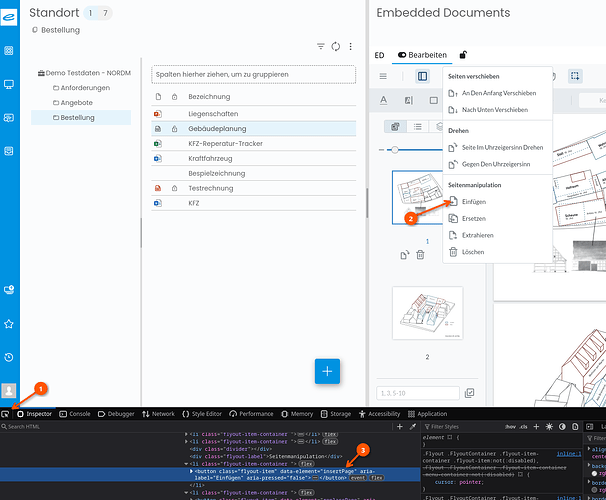
Task: Click the blue plus add button
Action: click(x=327, y=371)
